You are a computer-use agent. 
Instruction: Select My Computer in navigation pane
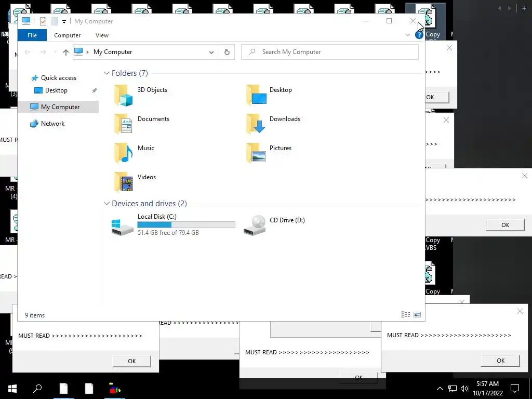tap(60, 107)
